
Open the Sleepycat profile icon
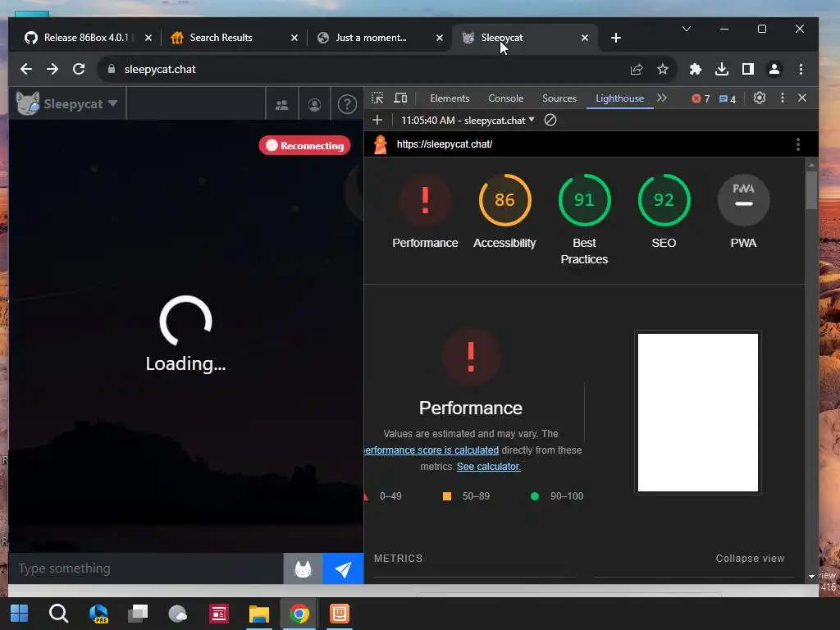point(314,104)
